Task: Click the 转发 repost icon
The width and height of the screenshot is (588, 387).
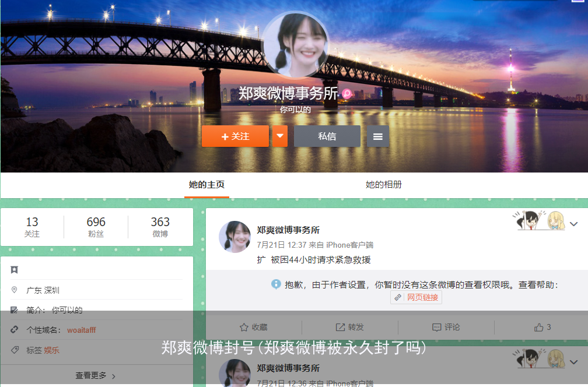Action: click(x=339, y=327)
